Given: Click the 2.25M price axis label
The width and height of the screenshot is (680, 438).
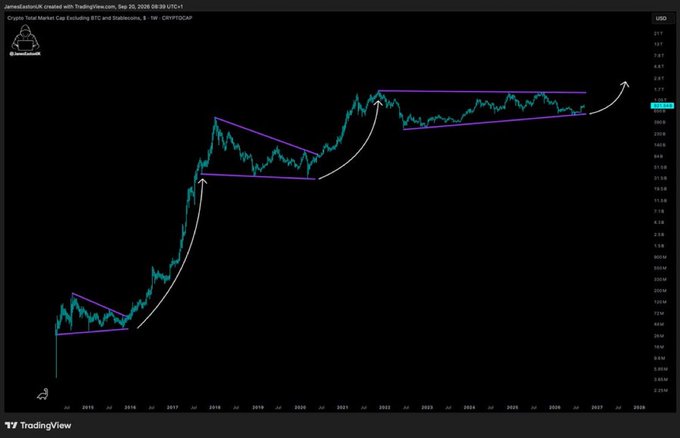Looking at the screenshot, I should pos(660,390).
